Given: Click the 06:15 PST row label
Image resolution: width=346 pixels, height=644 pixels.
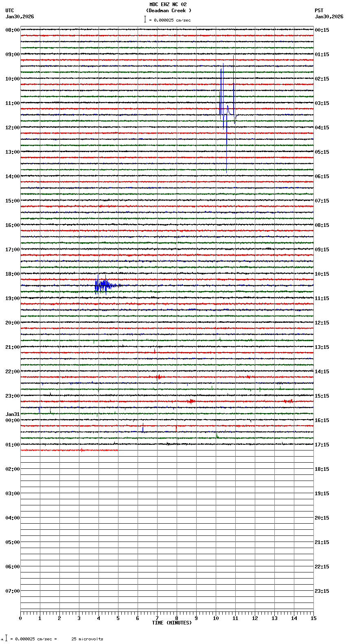Looking at the screenshot, I should (322, 176).
